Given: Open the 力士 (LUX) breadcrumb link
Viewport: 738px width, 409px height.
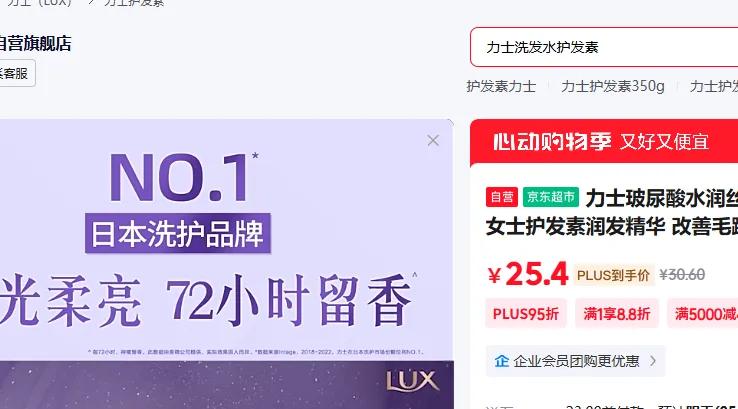Looking at the screenshot, I should (x=40, y=2).
